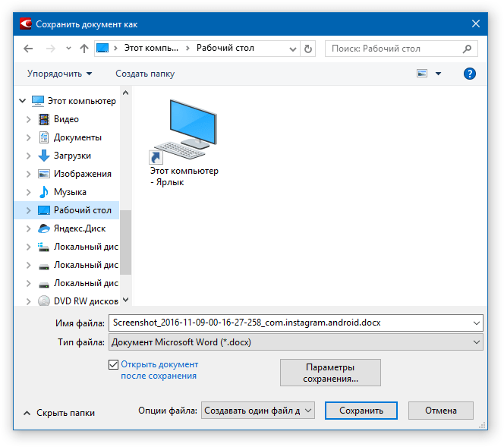Click the red ABBYY title bar icon

[x=25, y=24]
